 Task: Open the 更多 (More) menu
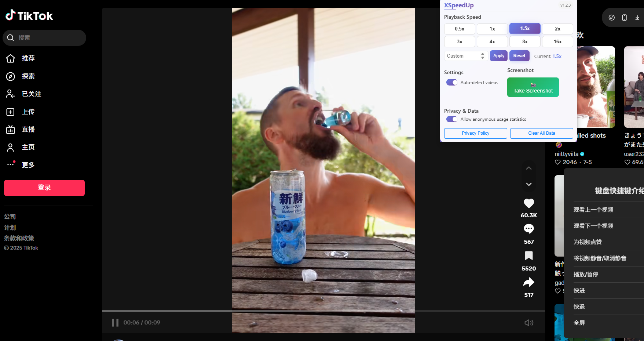pos(11,164)
